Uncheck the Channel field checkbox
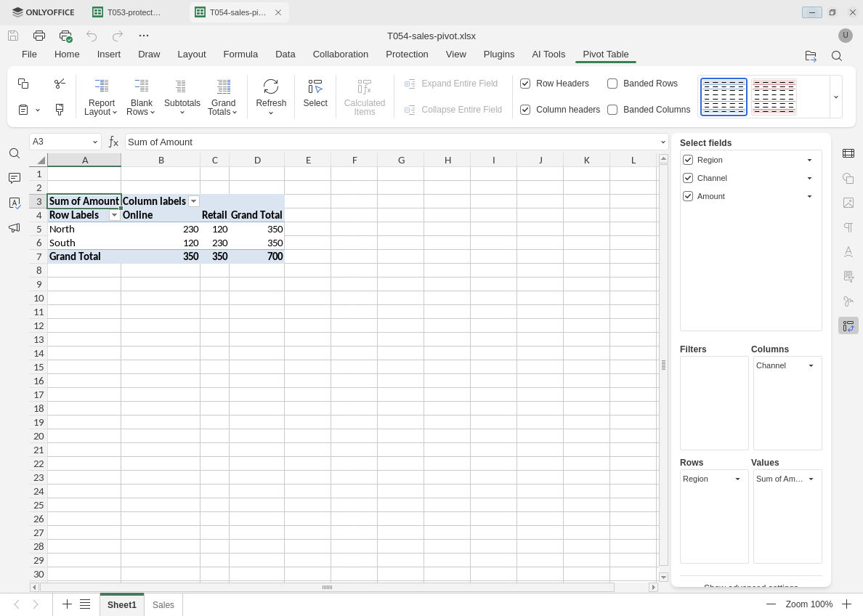863x616 pixels. tap(687, 178)
